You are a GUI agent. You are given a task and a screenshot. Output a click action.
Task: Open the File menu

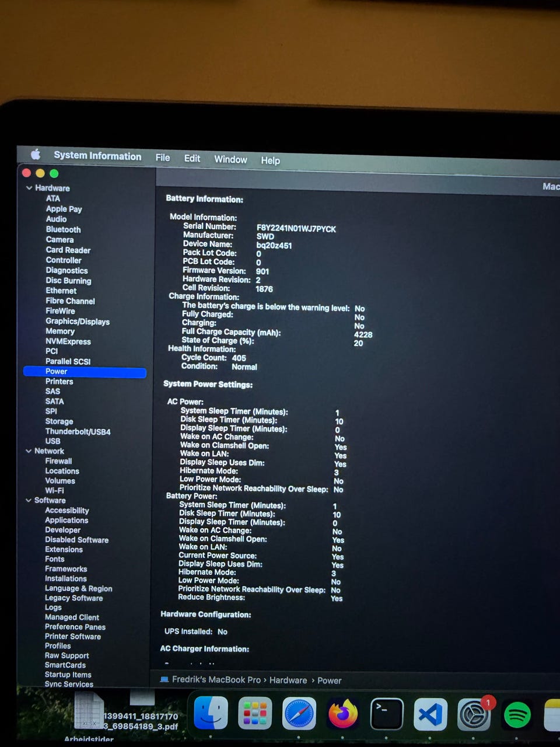[x=163, y=158]
